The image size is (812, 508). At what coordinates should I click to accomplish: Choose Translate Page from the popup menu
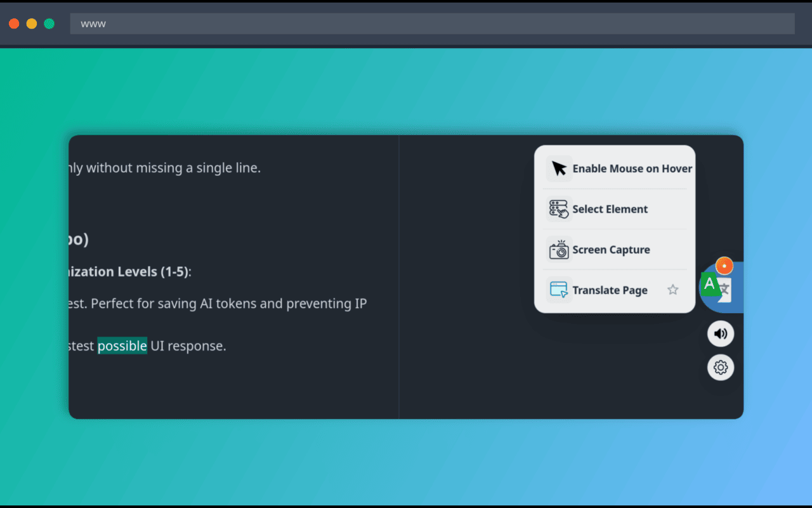coord(615,290)
